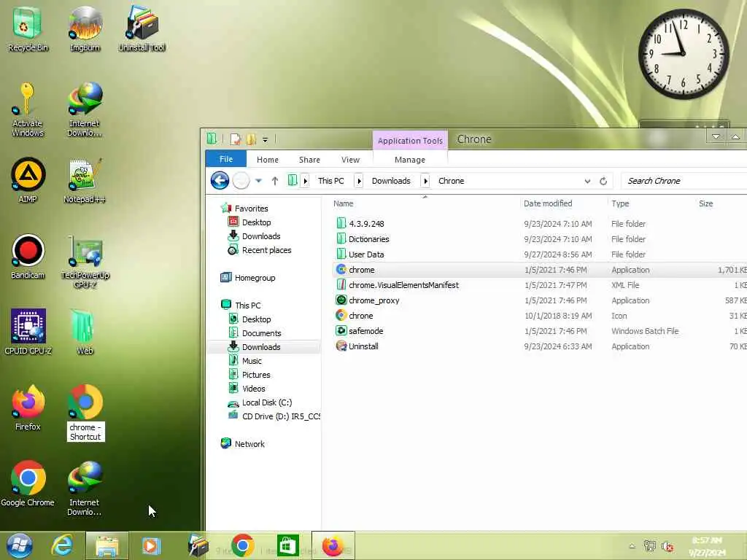Viewport: 747px width, 560px height.
Task: Open the View ribbon tab
Action: [350, 160]
